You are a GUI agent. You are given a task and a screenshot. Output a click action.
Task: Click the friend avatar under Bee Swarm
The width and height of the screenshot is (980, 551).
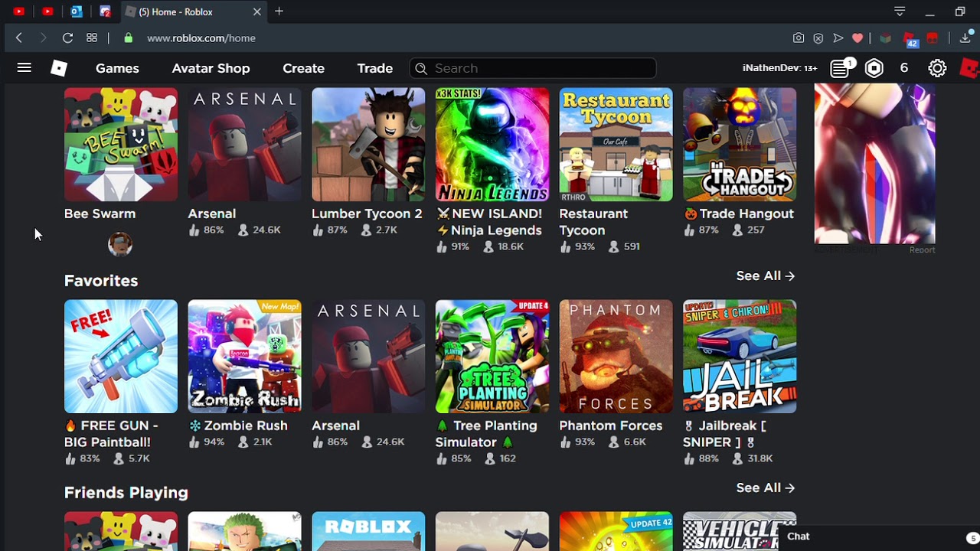click(x=120, y=245)
